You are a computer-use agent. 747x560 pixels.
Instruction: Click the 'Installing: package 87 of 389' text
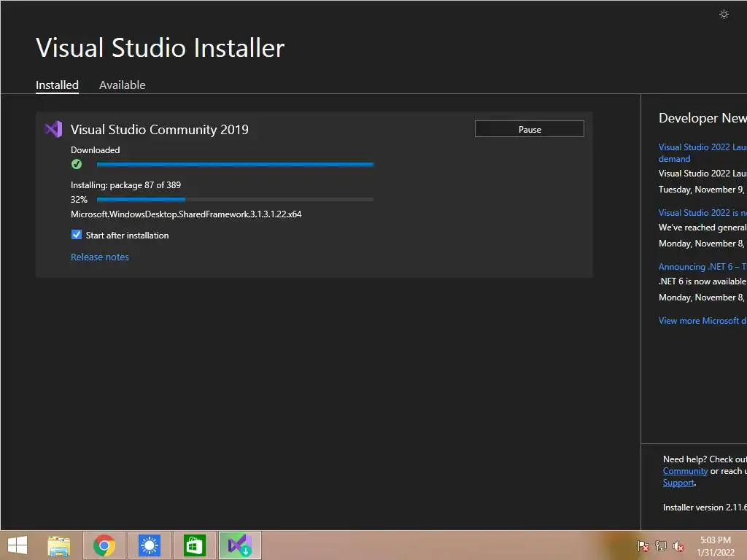(125, 184)
